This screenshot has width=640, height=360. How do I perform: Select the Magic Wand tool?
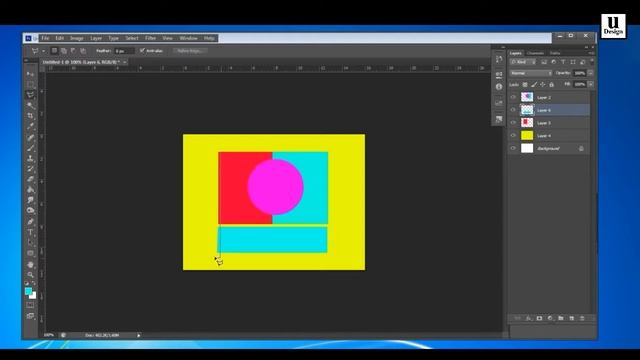[x=30, y=105]
